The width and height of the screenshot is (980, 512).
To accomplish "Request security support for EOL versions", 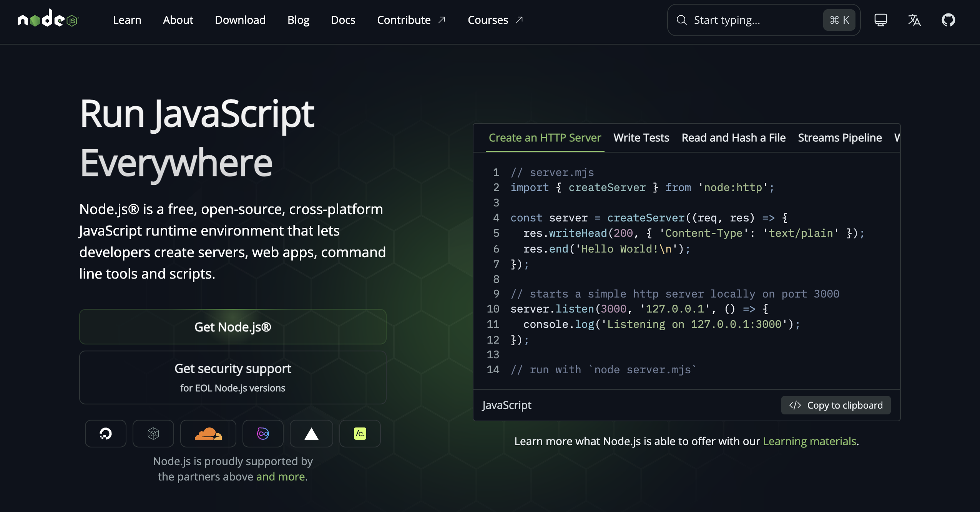I will coord(233,377).
